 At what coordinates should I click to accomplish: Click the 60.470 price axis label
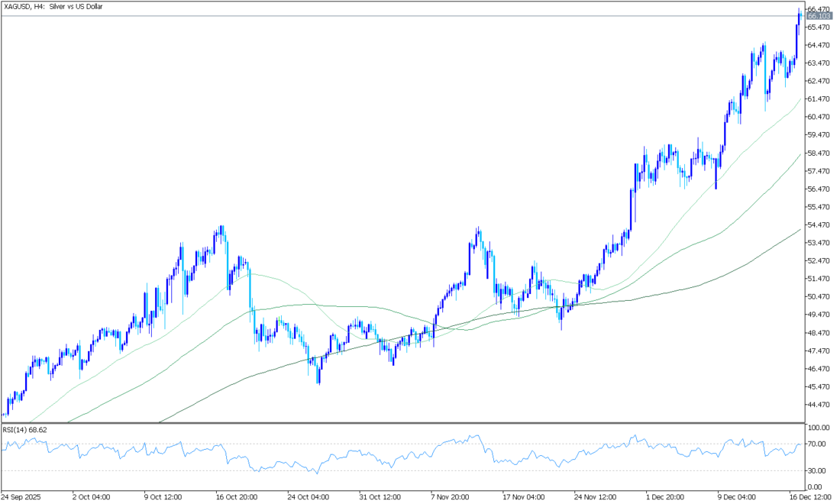pos(819,117)
